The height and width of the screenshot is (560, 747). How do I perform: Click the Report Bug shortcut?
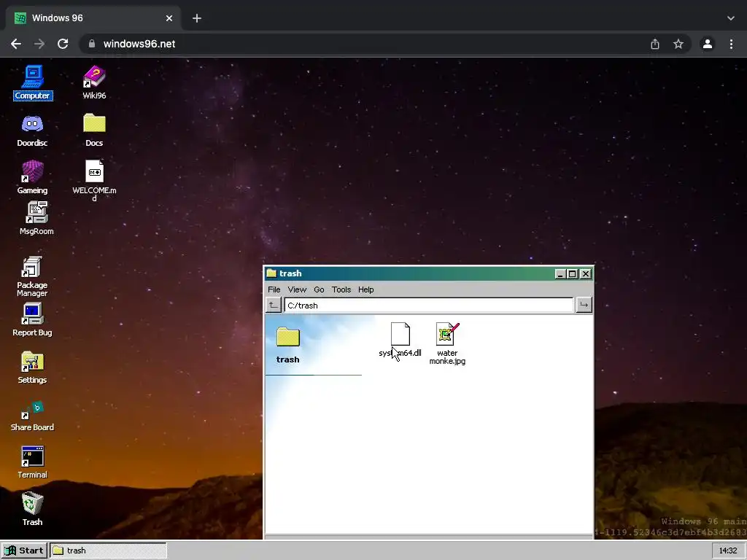32,319
